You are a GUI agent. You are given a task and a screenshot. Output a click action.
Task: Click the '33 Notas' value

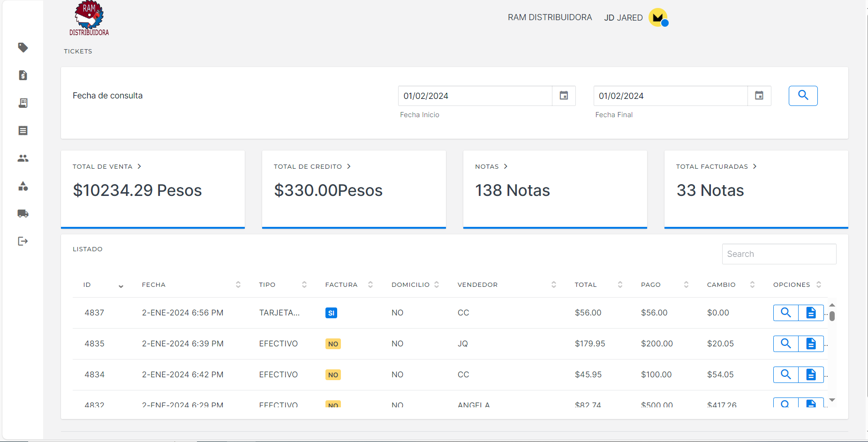click(x=710, y=190)
